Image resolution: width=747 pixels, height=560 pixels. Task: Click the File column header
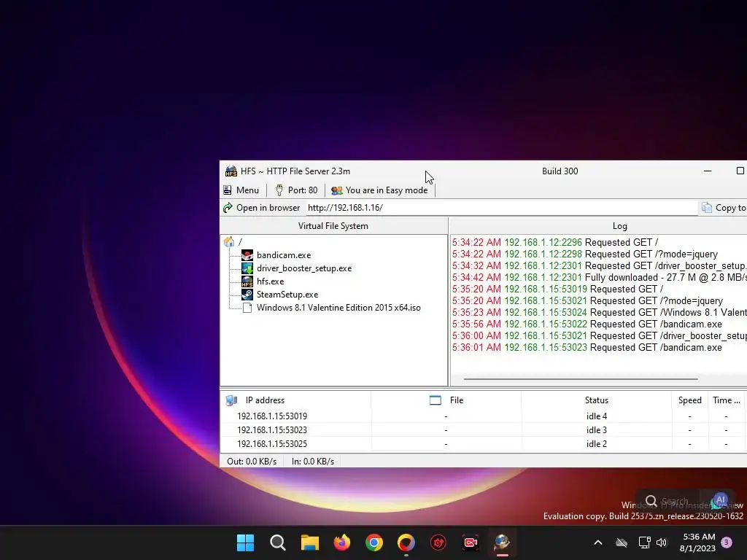coord(457,400)
